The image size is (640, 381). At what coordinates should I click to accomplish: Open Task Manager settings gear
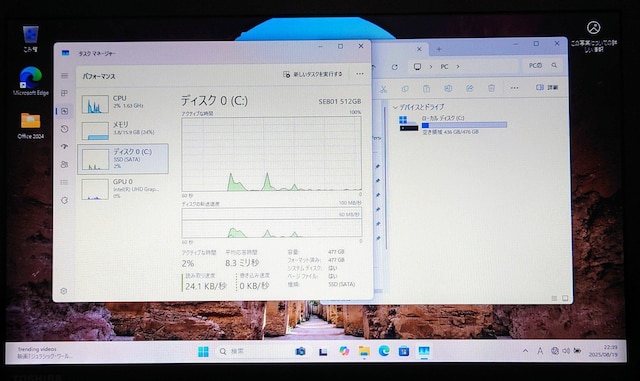(x=64, y=291)
